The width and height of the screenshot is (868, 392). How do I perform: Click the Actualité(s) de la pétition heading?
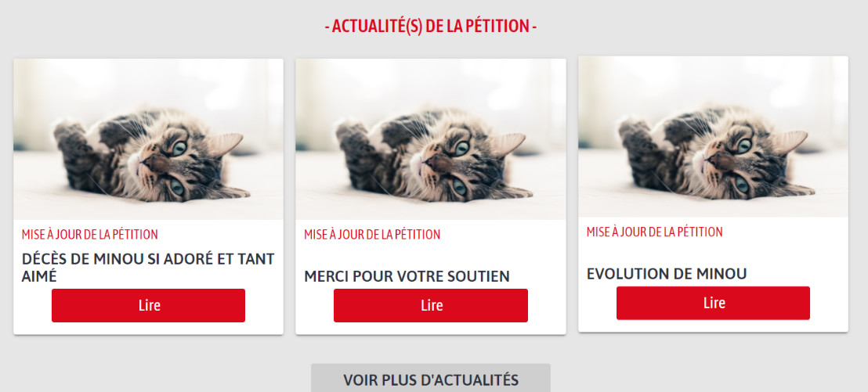[431, 27]
